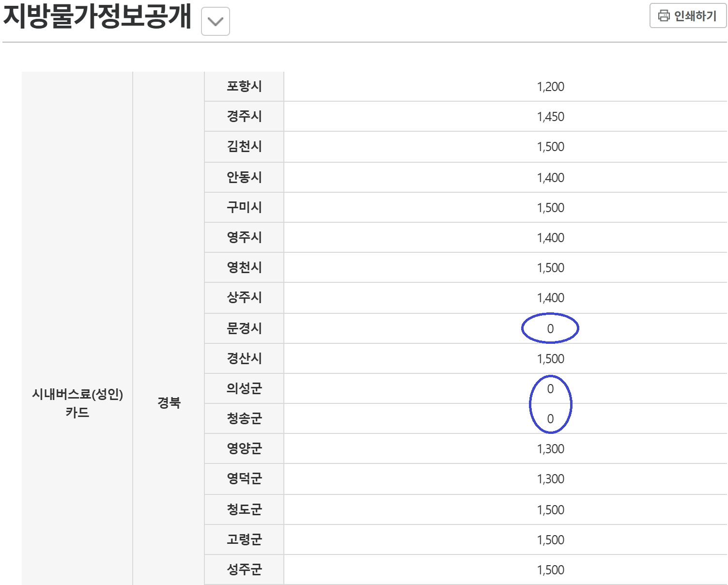This screenshot has height=585, width=728.
Task: Select the 1,400 fare value for 안동시
Action: 551,178
